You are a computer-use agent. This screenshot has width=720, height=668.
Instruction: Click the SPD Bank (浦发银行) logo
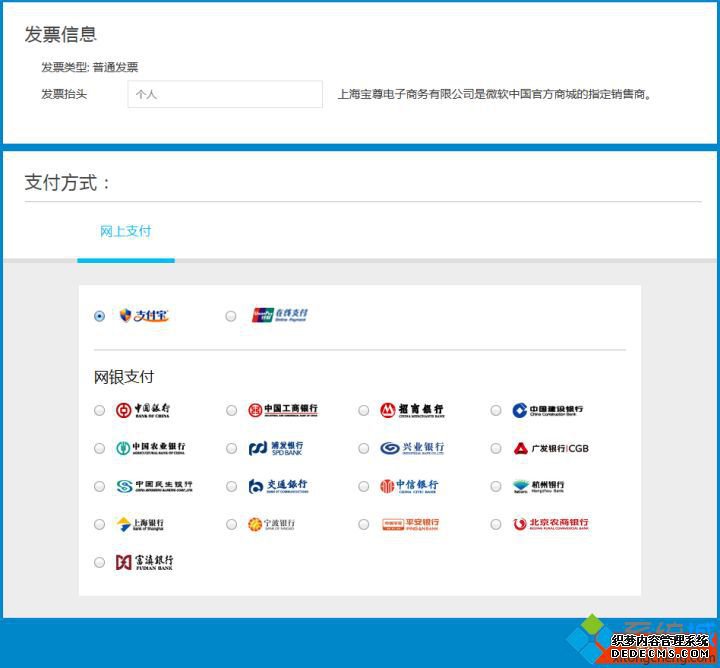(276, 448)
